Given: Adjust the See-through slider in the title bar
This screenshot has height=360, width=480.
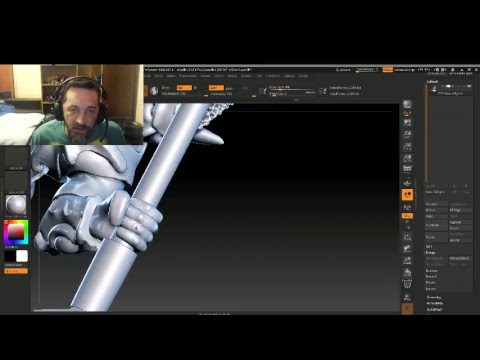Looking at the screenshot, I should (x=367, y=70).
